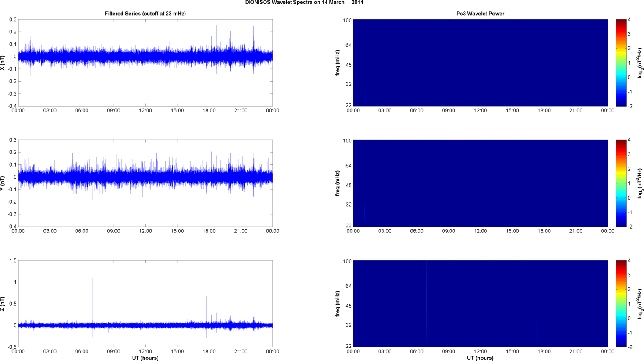
Task: Click '64' frequency tick on middle spectrogram
Action: pos(349,166)
